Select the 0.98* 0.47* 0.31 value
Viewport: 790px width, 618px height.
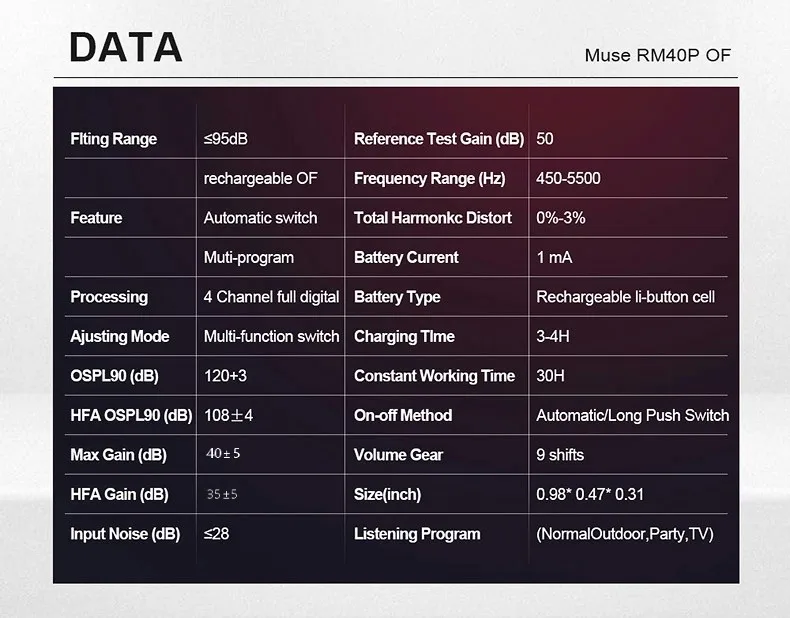[x=589, y=495]
